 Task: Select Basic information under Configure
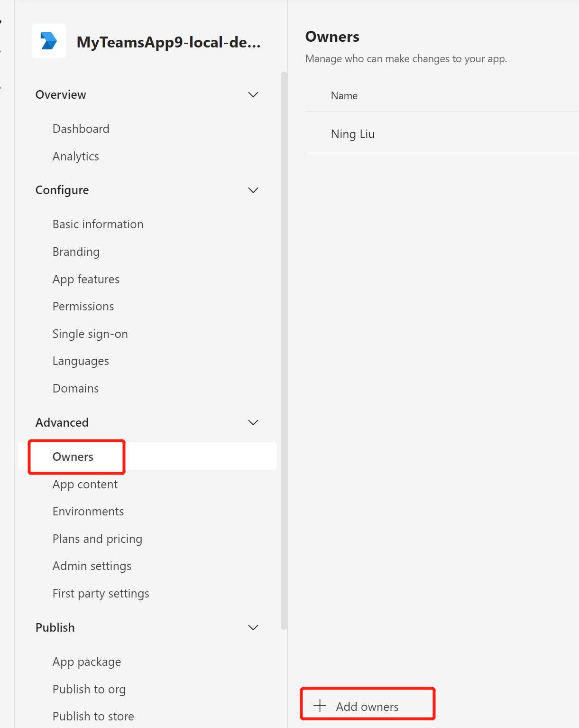(98, 224)
